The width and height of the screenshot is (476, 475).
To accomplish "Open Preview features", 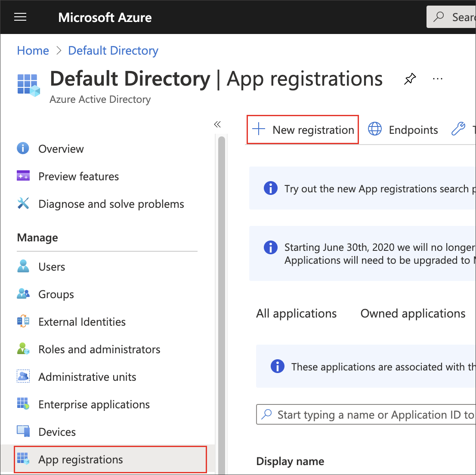I will [78, 176].
